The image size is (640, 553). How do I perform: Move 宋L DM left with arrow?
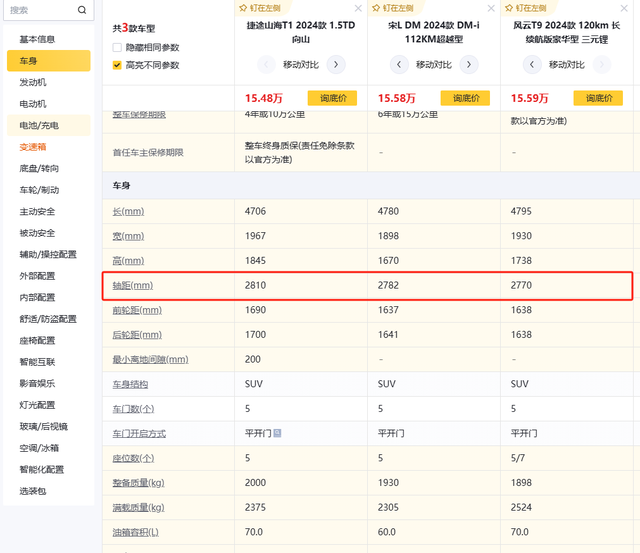[399, 64]
